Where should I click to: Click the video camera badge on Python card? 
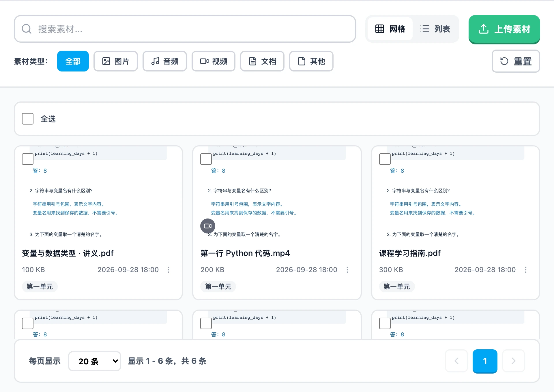pyautogui.click(x=208, y=226)
